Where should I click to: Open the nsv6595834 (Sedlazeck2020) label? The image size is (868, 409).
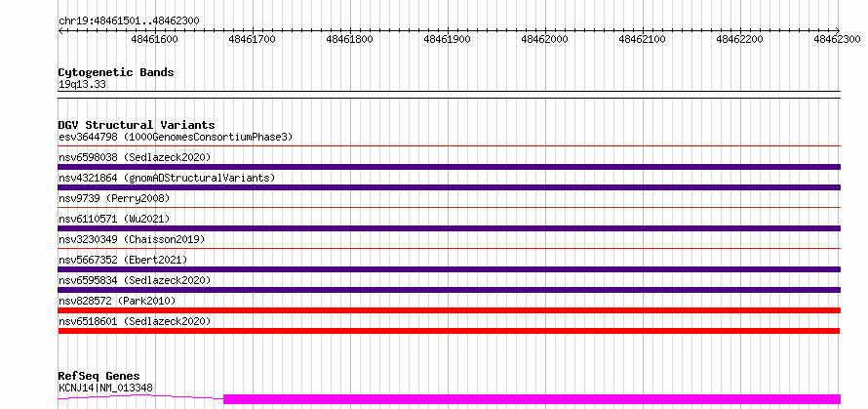(135, 280)
